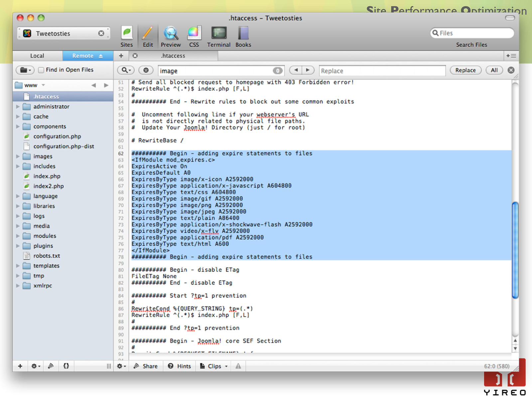The image size is (532, 399).
Task: Open the Preview toolbar icon
Action: [x=171, y=37]
